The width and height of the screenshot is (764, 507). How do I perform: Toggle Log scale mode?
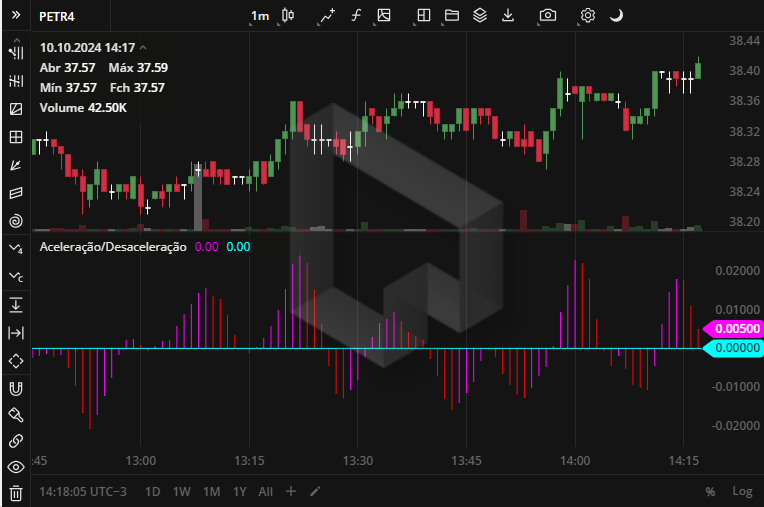pyautogui.click(x=743, y=491)
